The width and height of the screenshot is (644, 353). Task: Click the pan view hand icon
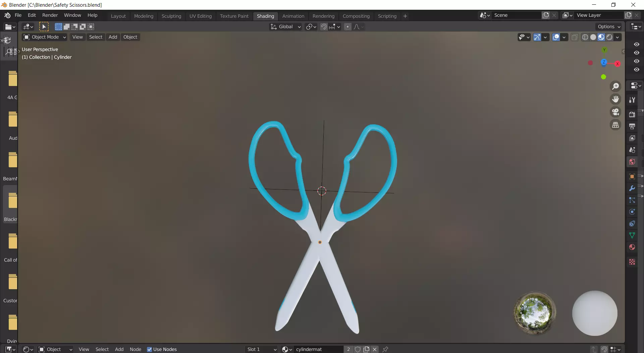click(x=615, y=99)
